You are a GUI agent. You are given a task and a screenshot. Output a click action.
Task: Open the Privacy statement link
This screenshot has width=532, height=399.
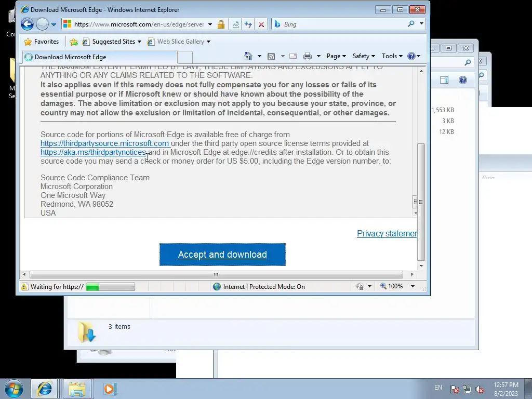[x=387, y=233]
